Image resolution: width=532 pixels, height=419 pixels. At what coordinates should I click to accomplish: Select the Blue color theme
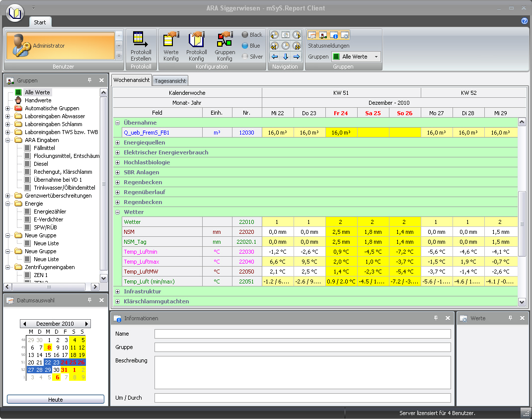click(x=250, y=46)
